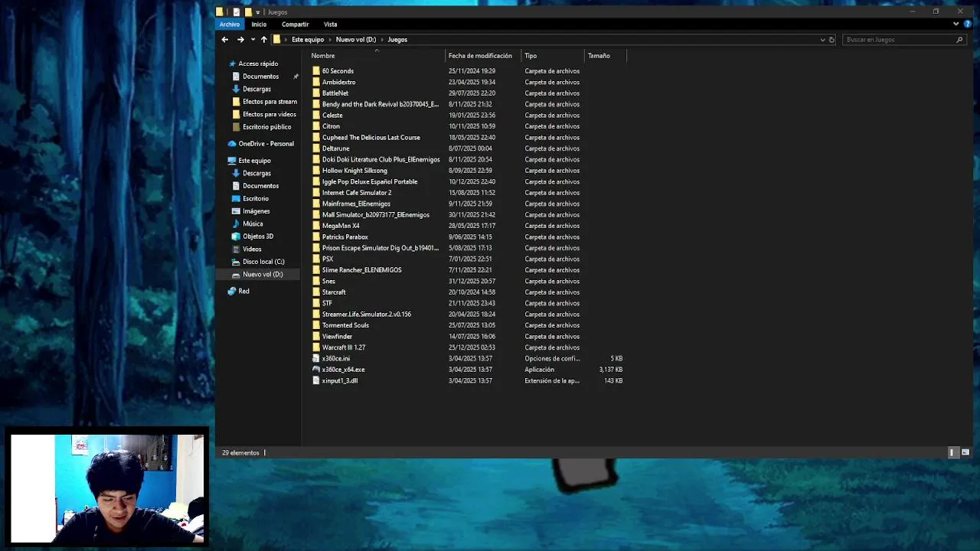The image size is (980, 551).
Task: Select Slime Rancher_ELENEMIGOS folder name
Action: [x=361, y=270]
